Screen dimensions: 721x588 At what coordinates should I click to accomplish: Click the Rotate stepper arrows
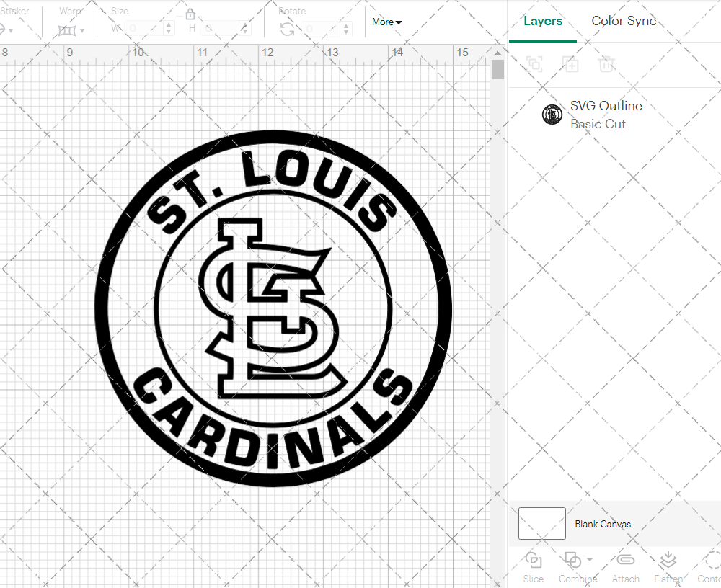coord(346,29)
